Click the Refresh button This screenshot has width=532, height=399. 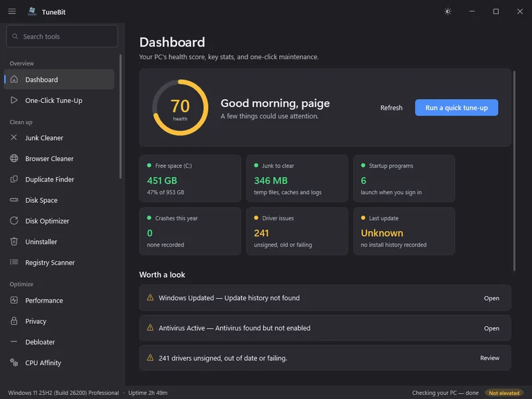point(391,108)
